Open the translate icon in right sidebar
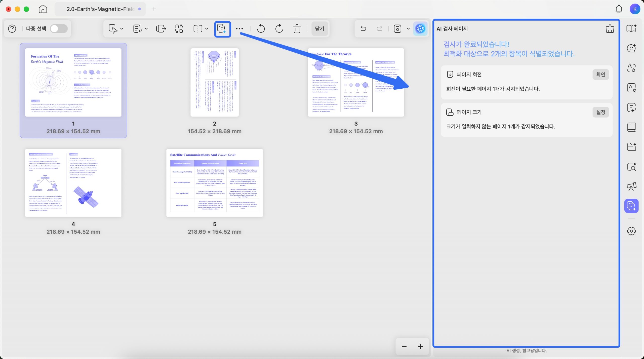 pos(631,68)
